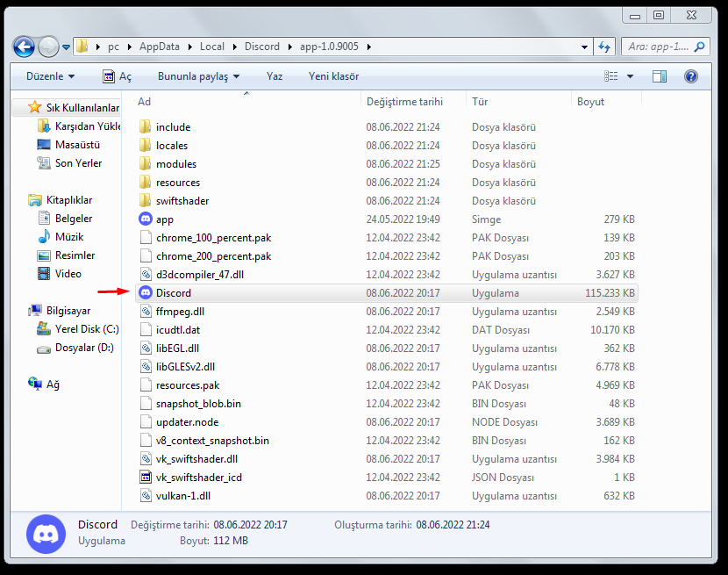Click the magnifier search icon

point(699,47)
